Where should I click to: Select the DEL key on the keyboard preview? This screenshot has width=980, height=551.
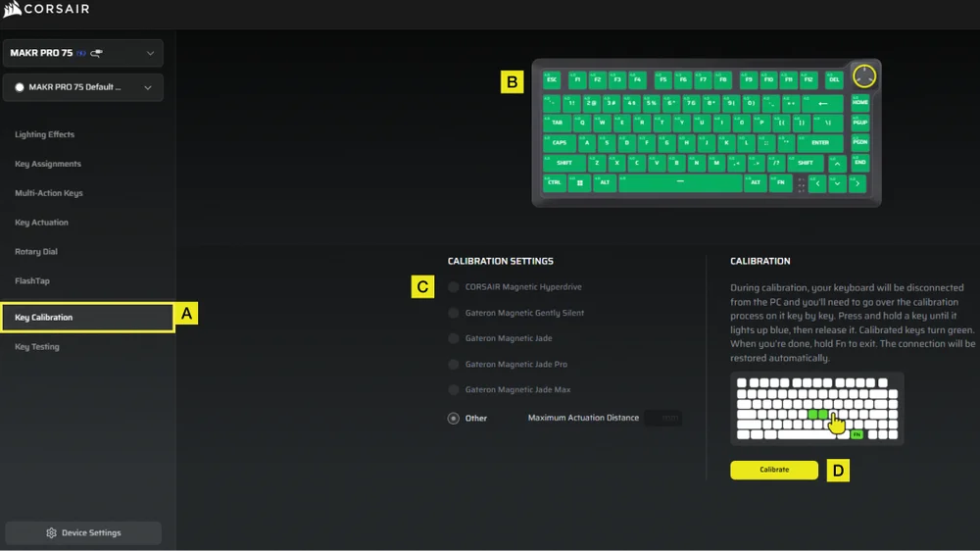pyautogui.click(x=834, y=80)
